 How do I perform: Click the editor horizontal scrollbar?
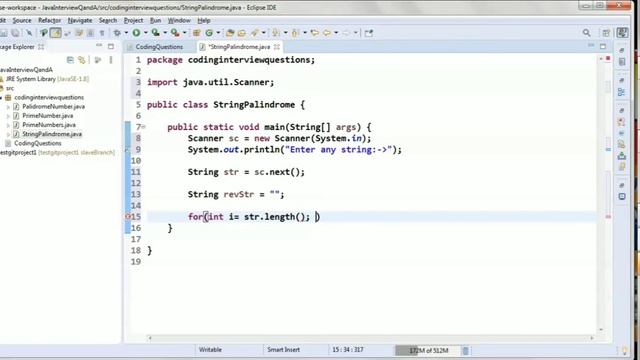tap(371, 338)
